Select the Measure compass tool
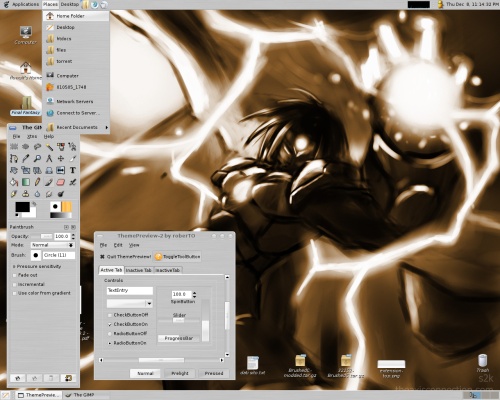500x400 pixels. tap(49, 158)
